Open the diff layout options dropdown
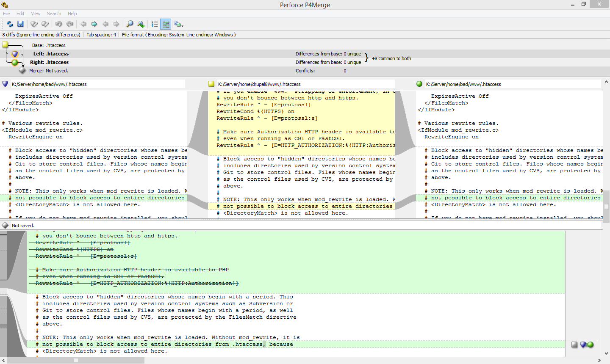This screenshot has height=364, width=610. click(179, 24)
